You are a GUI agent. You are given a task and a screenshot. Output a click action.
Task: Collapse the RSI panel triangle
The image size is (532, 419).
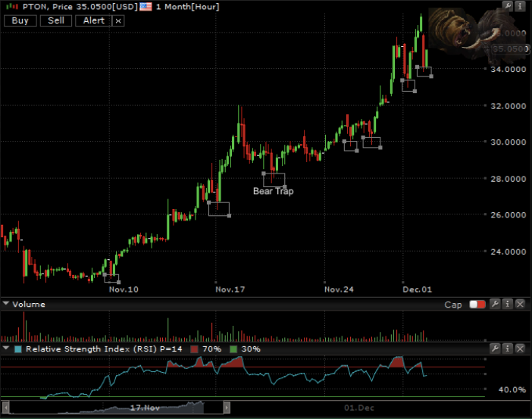[6, 348]
